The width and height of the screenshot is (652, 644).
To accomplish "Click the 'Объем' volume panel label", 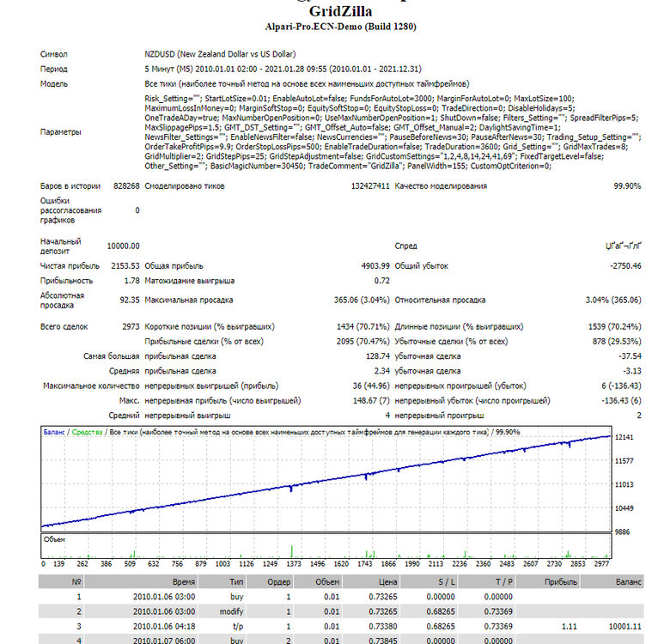I will tap(54, 539).
